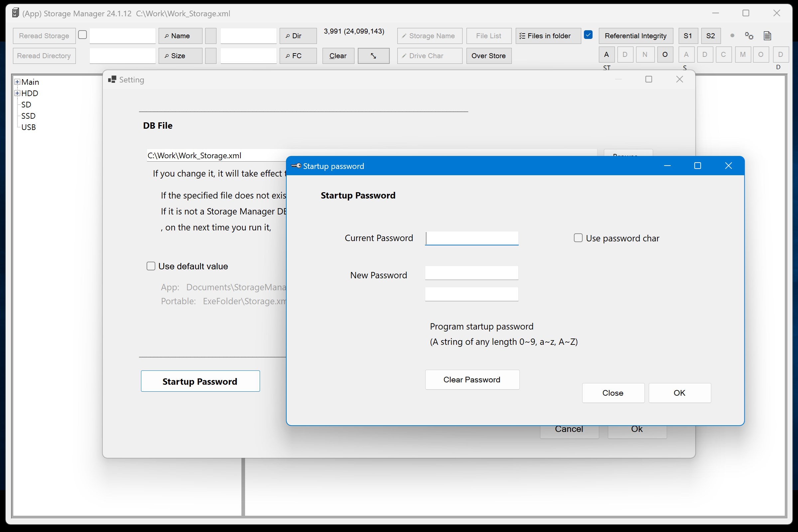Viewport: 798px width, 532px height.
Task: Click the Size search button
Action: coord(180,56)
